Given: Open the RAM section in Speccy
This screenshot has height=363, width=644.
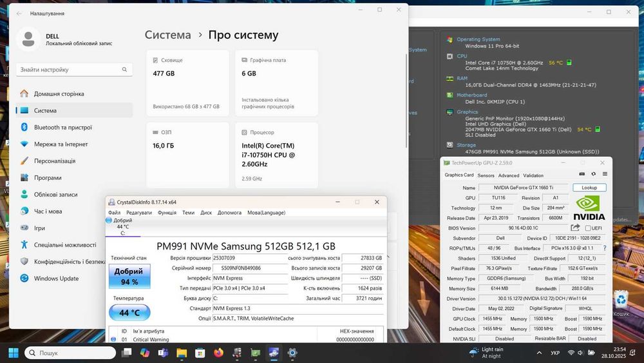Looking at the screenshot, I should click(x=462, y=78).
